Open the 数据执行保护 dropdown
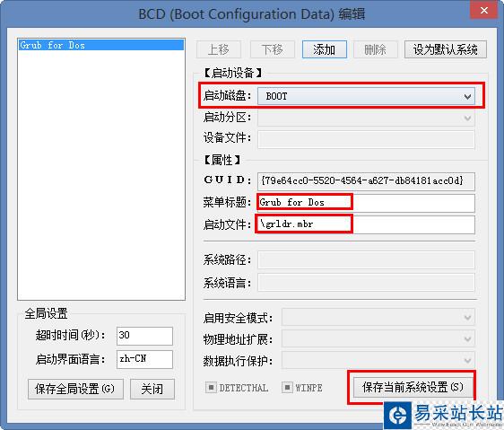Image resolution: width=504 pixels, height=430 pixels. point(378,360)
